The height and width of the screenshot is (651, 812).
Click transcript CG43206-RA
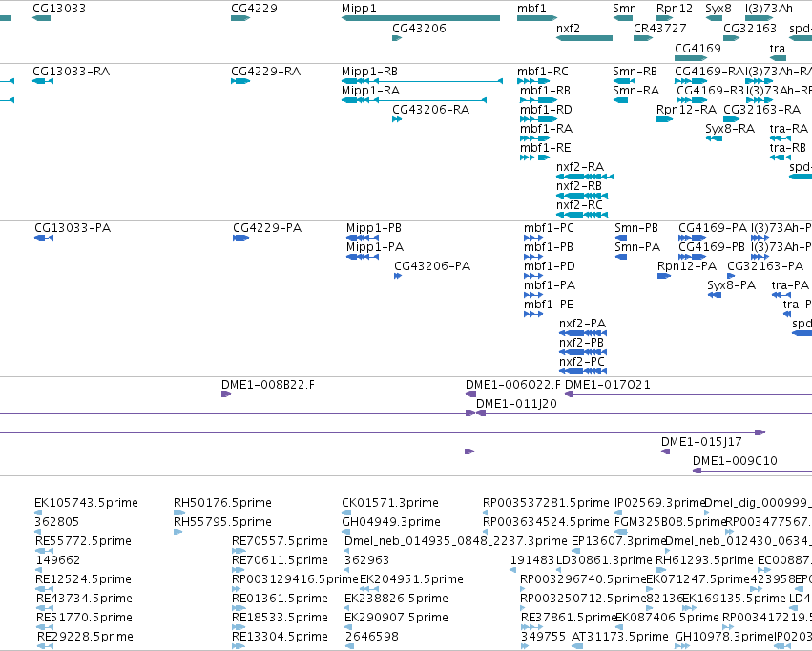pyautogui.click(x=431, y=109)
